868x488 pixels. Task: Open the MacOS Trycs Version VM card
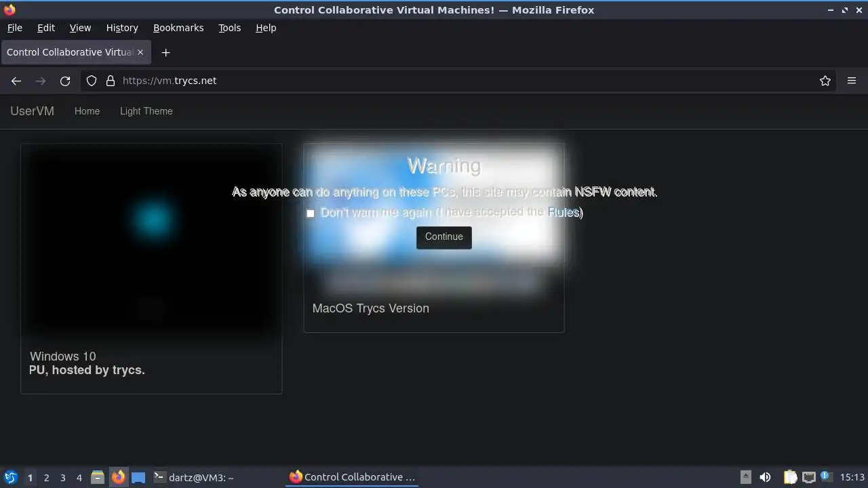(x=434, y=238)
